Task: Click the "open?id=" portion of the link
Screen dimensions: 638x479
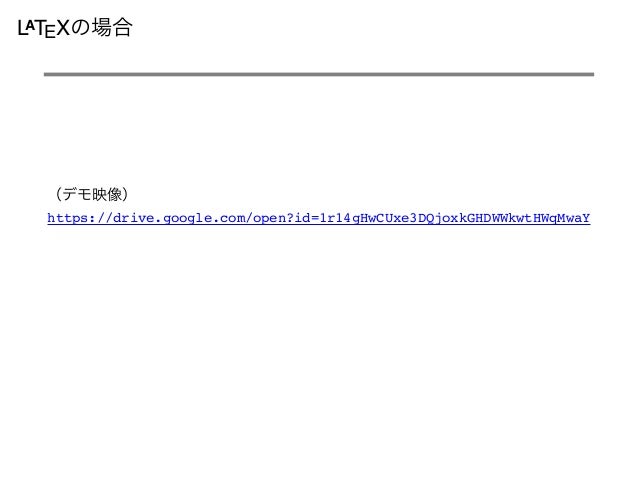Action: [286, 218]
